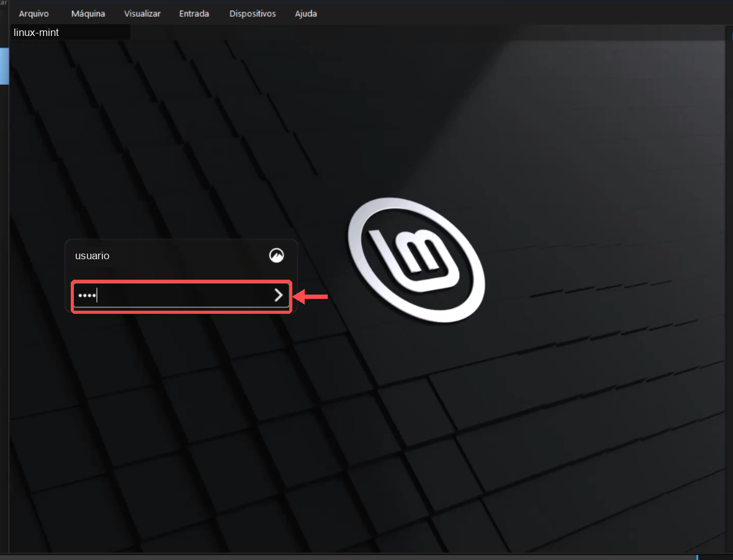Open the Ajuda menu
The image size is (733, 560).
tap(306, 14)
